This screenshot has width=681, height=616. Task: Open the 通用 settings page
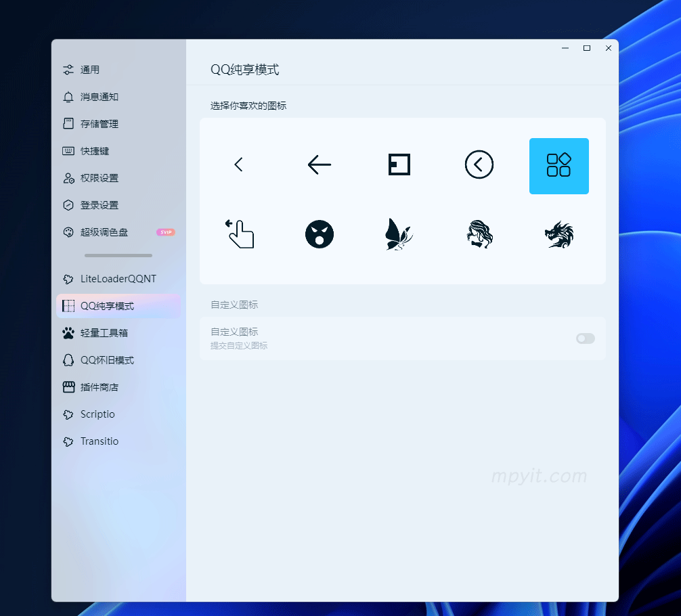pos(118,70)
